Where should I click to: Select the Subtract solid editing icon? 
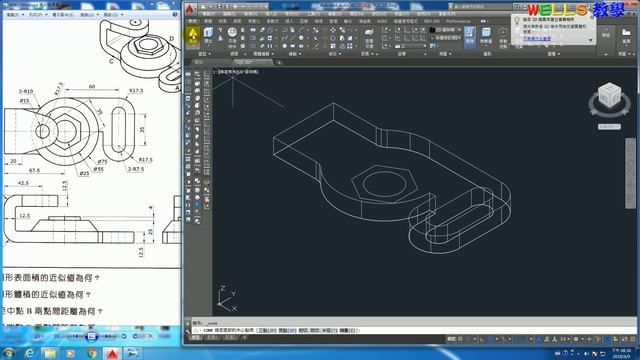pyautogui.click(x=253, y=38)
